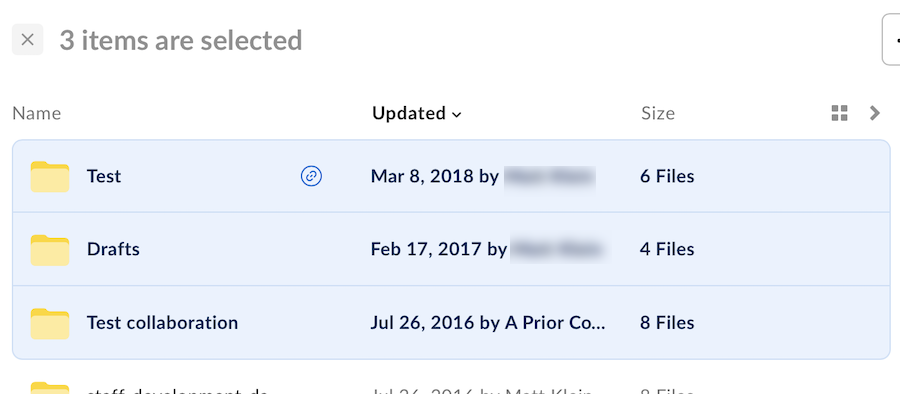Open the Test folder name link

tap(104, 176)
